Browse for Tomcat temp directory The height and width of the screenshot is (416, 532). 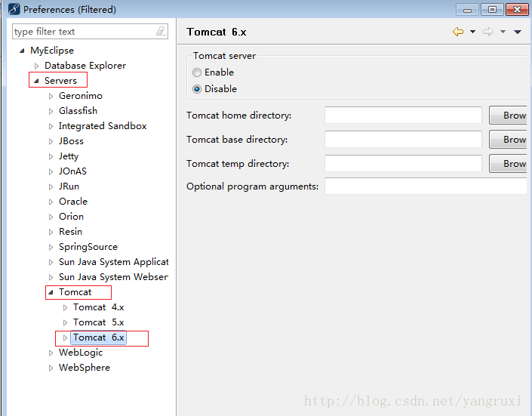(x=509, y=164)
